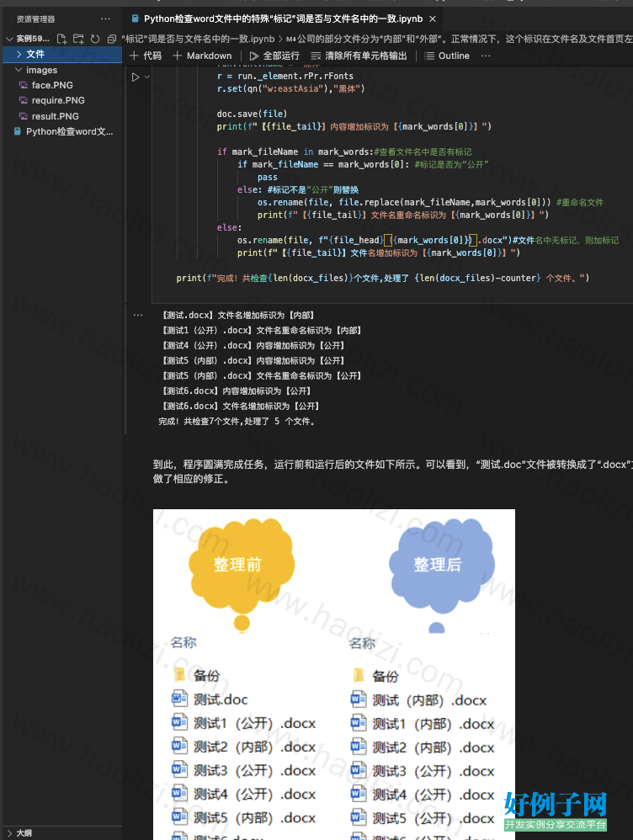The image size is (633, 840).
Task: Click the notebook file name in the breadcrumb
Action: click(x=199, y=39)
